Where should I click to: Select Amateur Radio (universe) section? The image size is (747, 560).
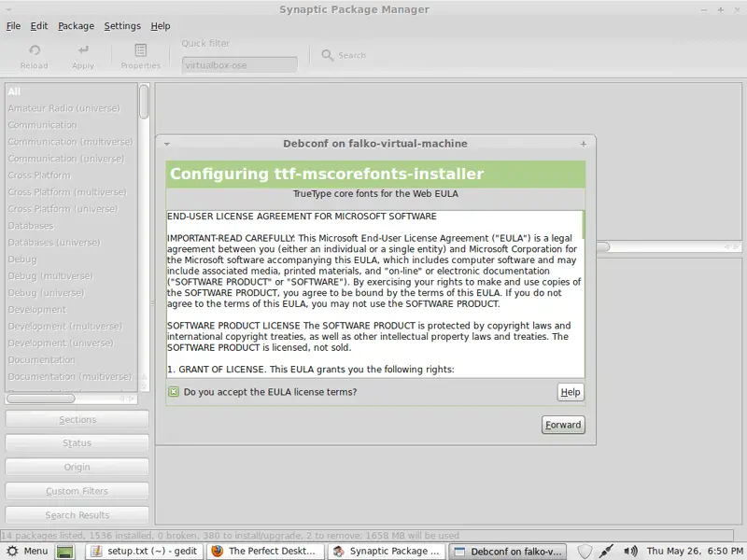tap(72, 108)
